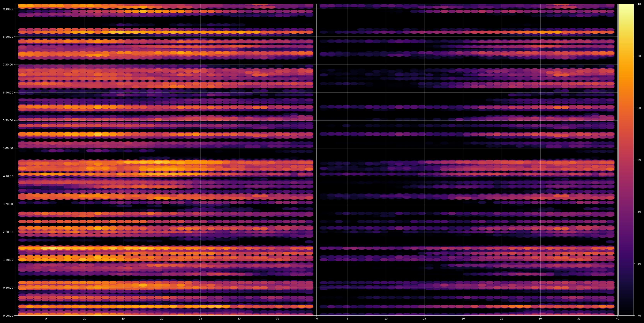This screenshot has width=644, height=323.
Task: Click x-axis tick 35 of the right heatmap
Action: (x=579, y=319)
